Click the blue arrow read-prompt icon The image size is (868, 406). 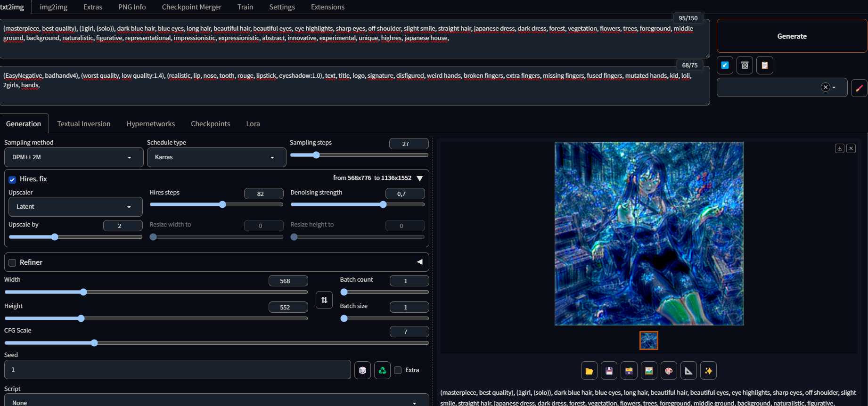725,65
